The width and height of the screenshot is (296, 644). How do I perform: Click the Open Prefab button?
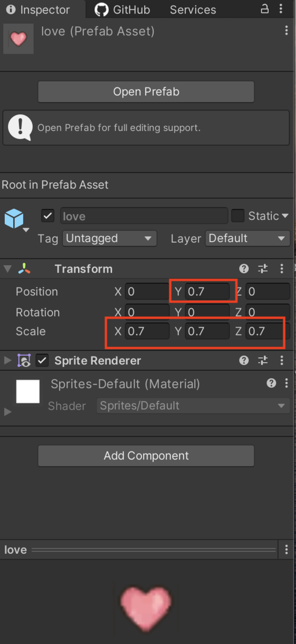146,92
